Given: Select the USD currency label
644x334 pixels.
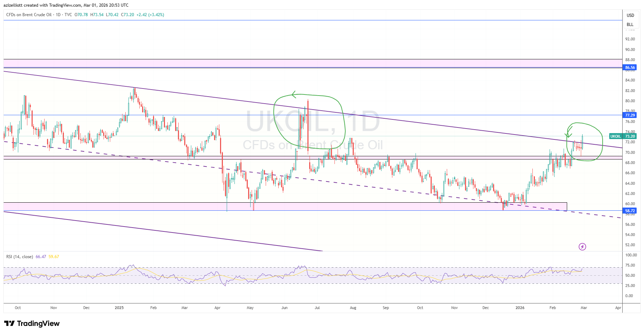Looking at the screenshot, I should pos(630,15).
